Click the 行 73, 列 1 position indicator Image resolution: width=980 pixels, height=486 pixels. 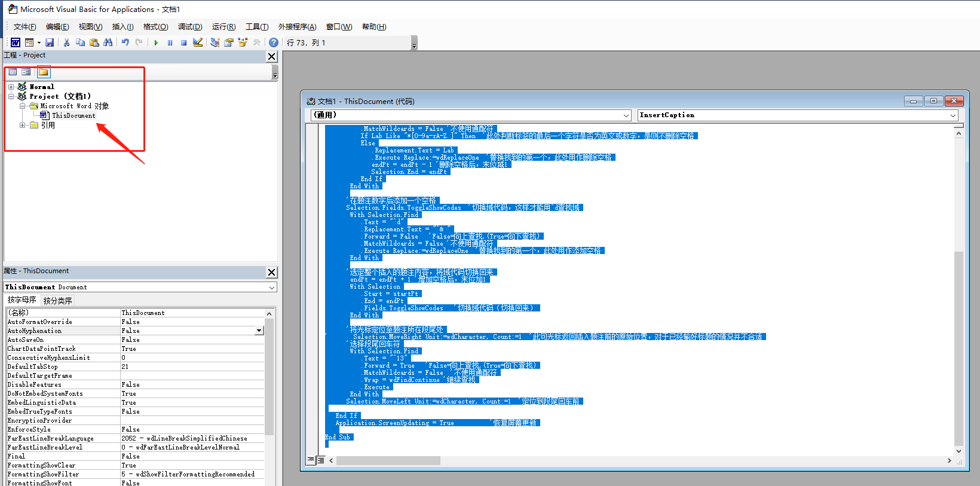tap(306, 43)
